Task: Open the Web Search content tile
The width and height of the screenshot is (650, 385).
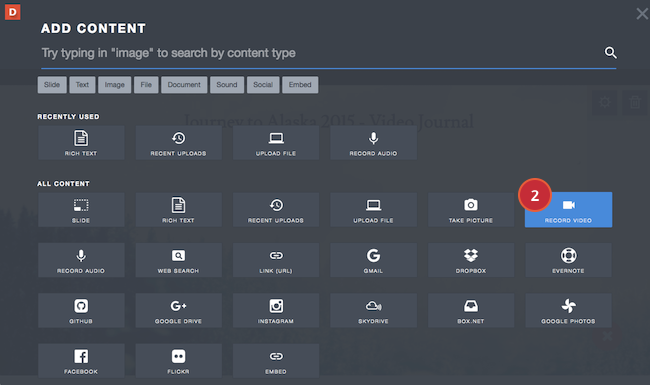Action: pyautogui.click(x=178, y=260)
